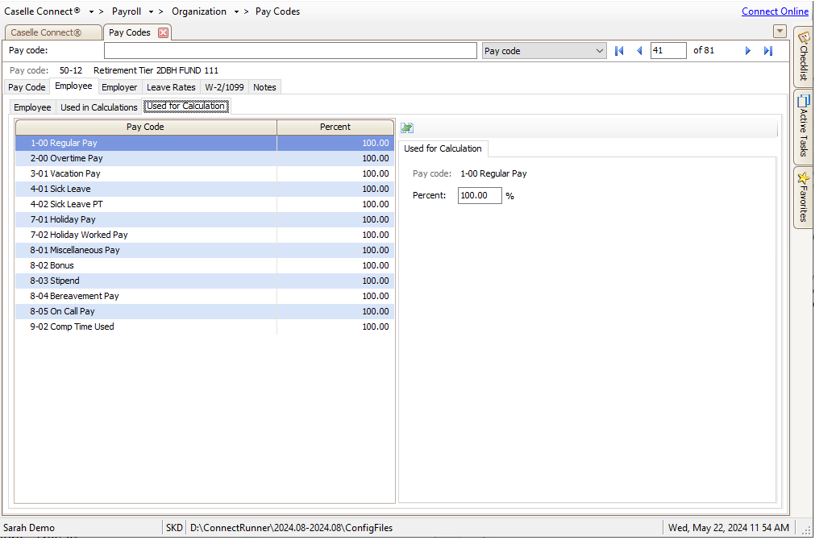Go to the first pay code record
814x538 pixels.
click(619, 51)
